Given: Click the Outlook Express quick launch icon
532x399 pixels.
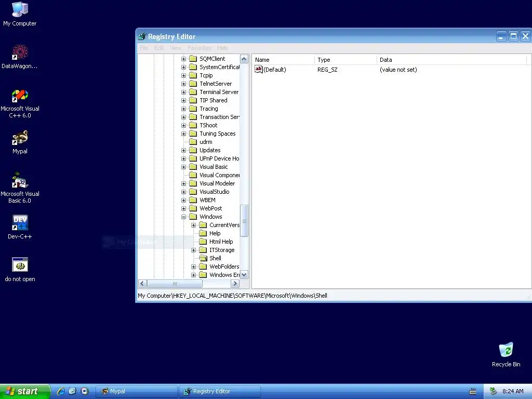Looking at the screenshot, I should (x=72, y=391).
